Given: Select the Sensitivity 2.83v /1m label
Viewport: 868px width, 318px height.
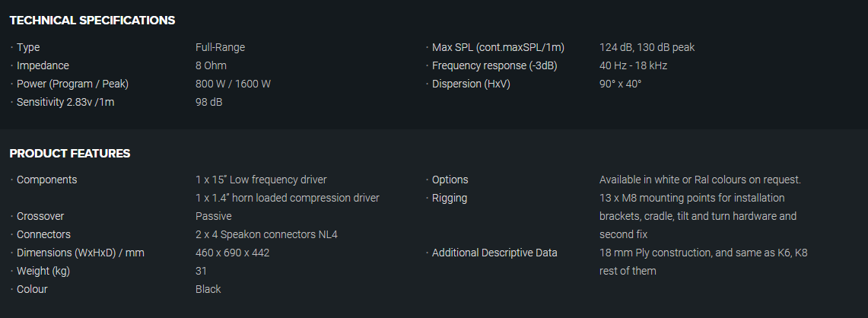Looking at the screenshot, I should click(x=65, y=102).
